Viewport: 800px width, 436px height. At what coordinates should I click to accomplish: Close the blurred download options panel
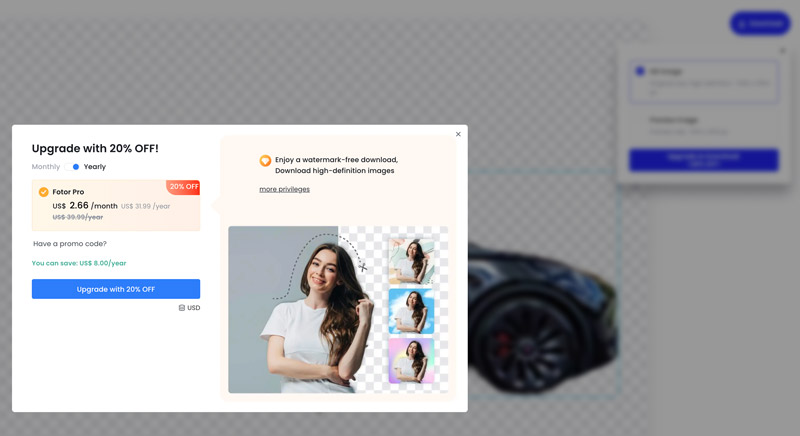[x=783, y=50]
